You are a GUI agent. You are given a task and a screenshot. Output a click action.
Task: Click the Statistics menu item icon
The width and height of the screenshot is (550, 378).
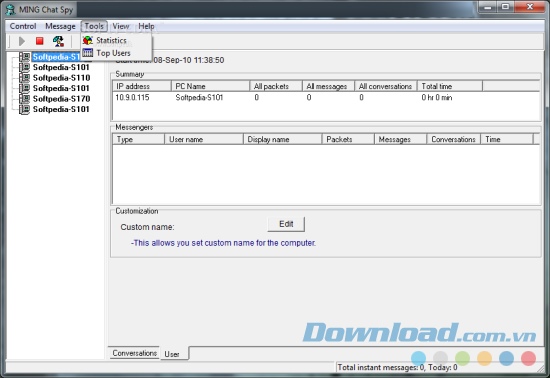tap(88, 40)
